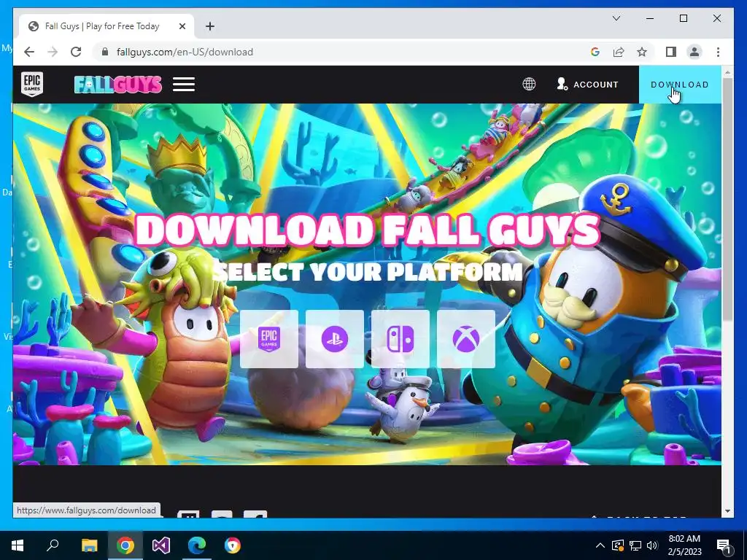Open the notification center
This screenshot has width=747, height=560.
(x=724, y=545)
